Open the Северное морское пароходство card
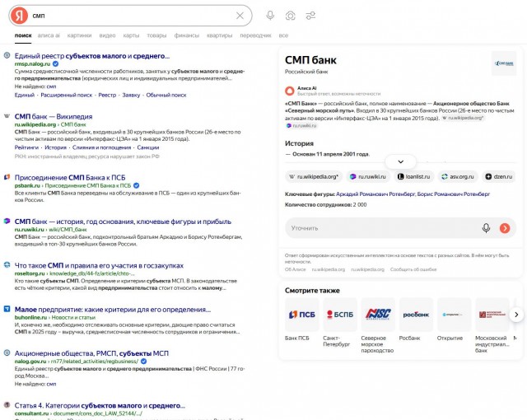The width and height of the screenshot is (527, 420). coord(378,325)
